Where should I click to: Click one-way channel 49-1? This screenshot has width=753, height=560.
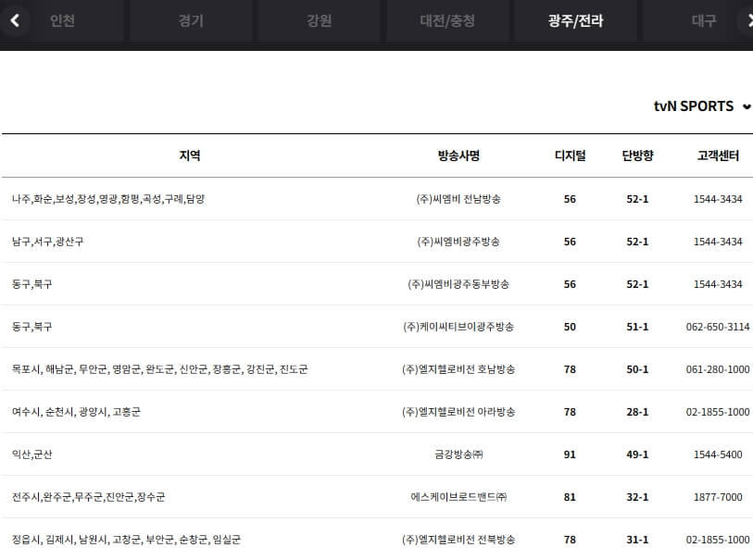click(x=638, y=454)
